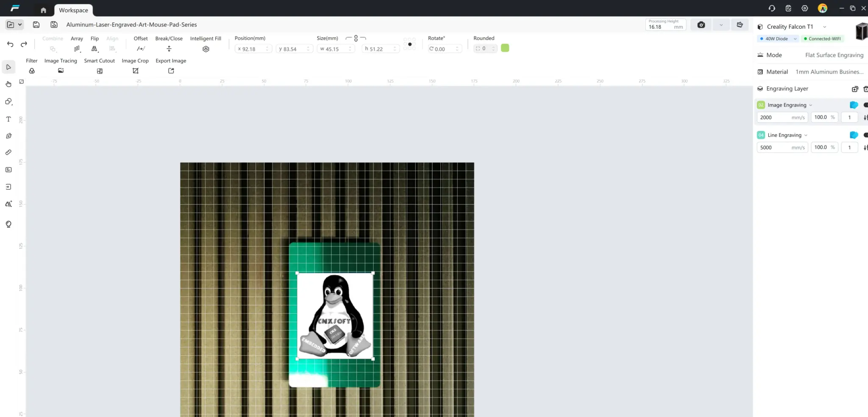Screen dimensions: 868x417
Task: Open the insert image tool
Action: (x=8, y=170)
